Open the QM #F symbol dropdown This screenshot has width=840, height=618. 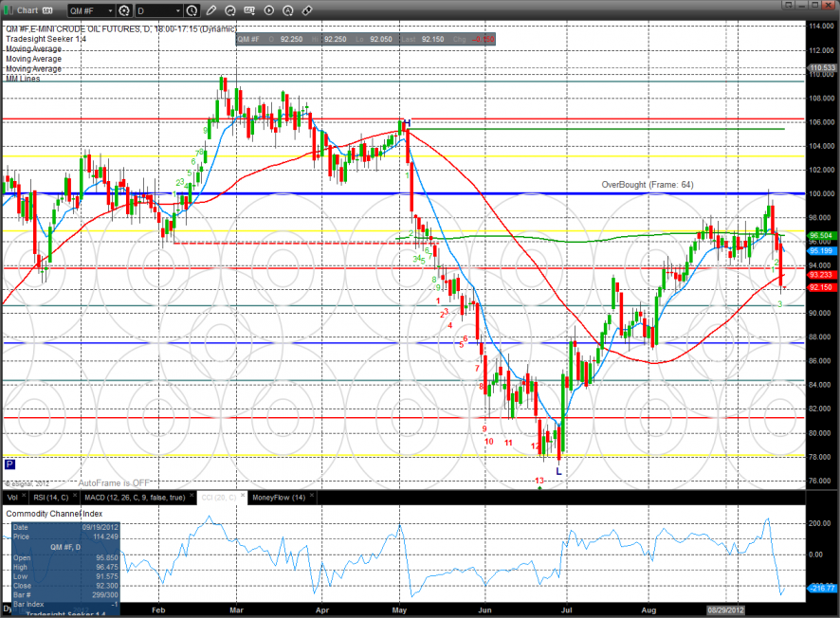(x=91, y=10)
